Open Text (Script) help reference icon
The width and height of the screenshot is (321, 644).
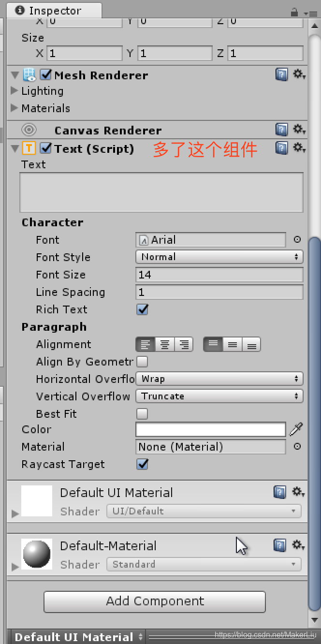tap(281, 148)
